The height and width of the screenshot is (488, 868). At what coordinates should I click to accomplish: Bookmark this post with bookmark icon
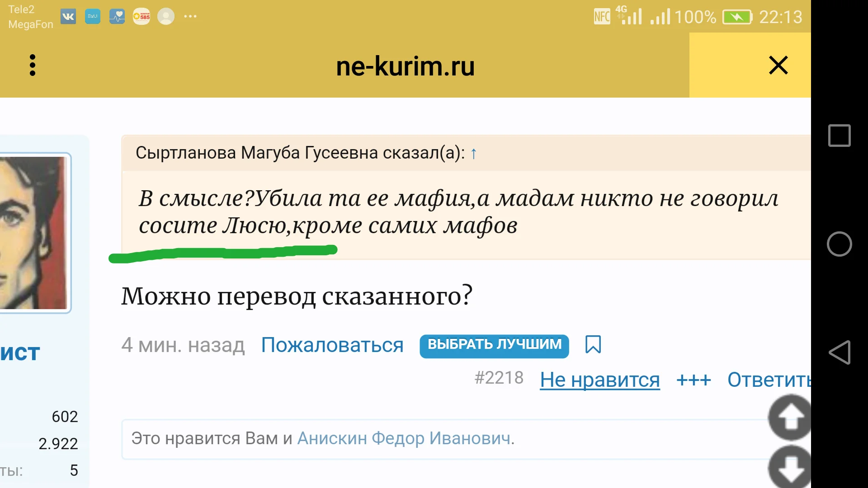(x=593, y=345)
